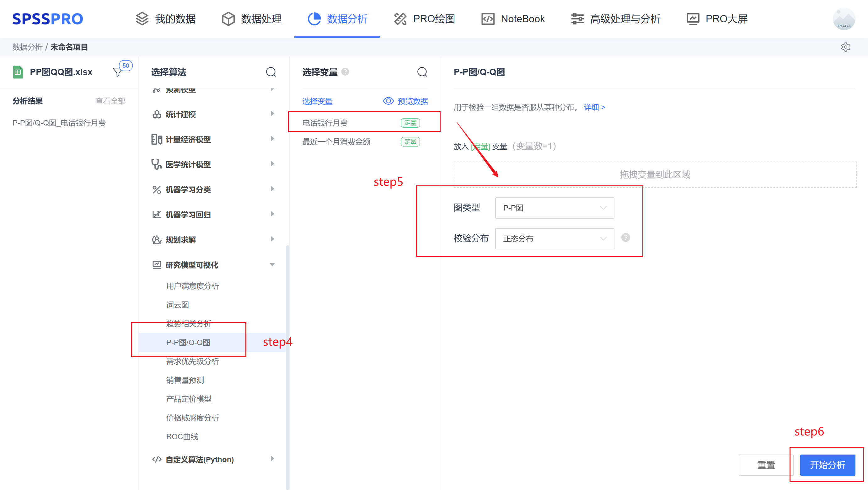Click 开始分析 button
Image resolution: width=868 pixels, height=490 pixels.
(x=828, y=465)
